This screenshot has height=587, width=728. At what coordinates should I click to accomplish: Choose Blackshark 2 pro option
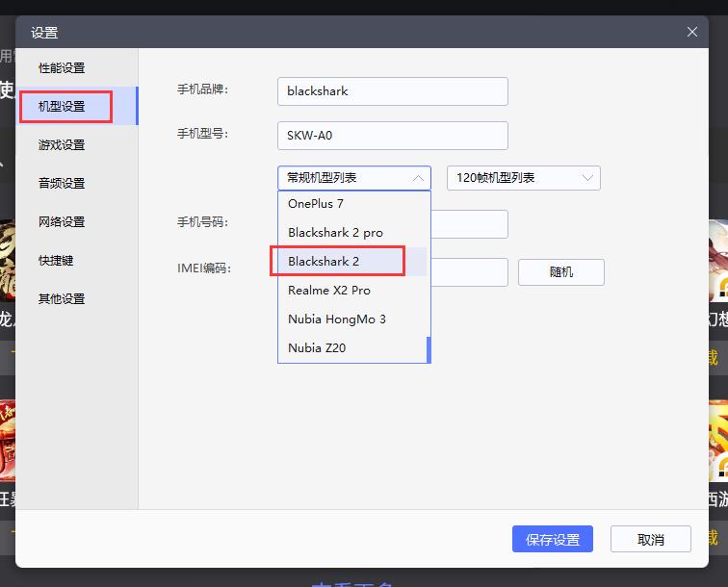point(352,233)
